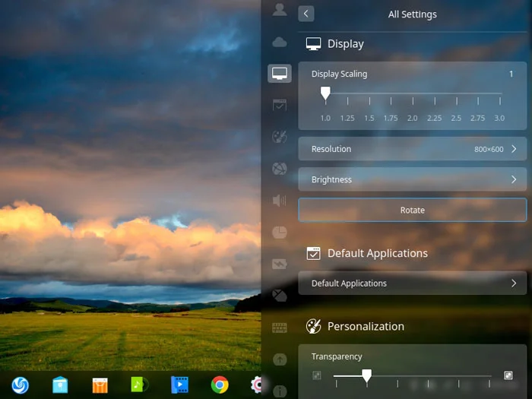Open Keyboard settings sidebar icon
Image resolution: width=532 pixels, height=399 pixels.
click(280, 328)
